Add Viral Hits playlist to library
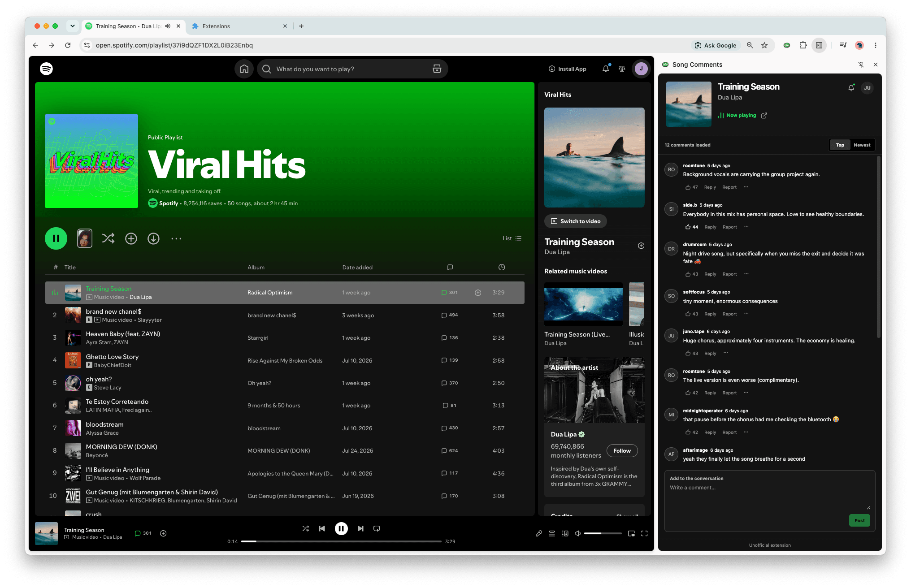 coord(131,238)
